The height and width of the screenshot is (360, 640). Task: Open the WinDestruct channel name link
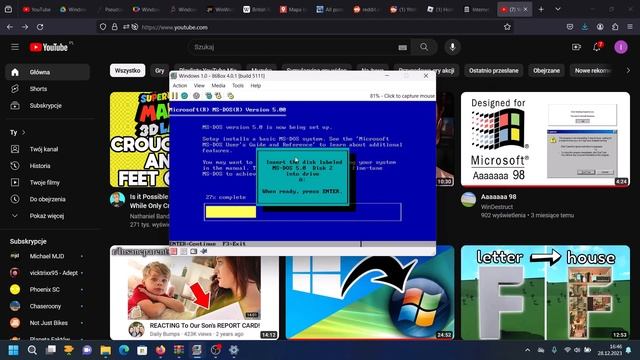coord(497,207)
